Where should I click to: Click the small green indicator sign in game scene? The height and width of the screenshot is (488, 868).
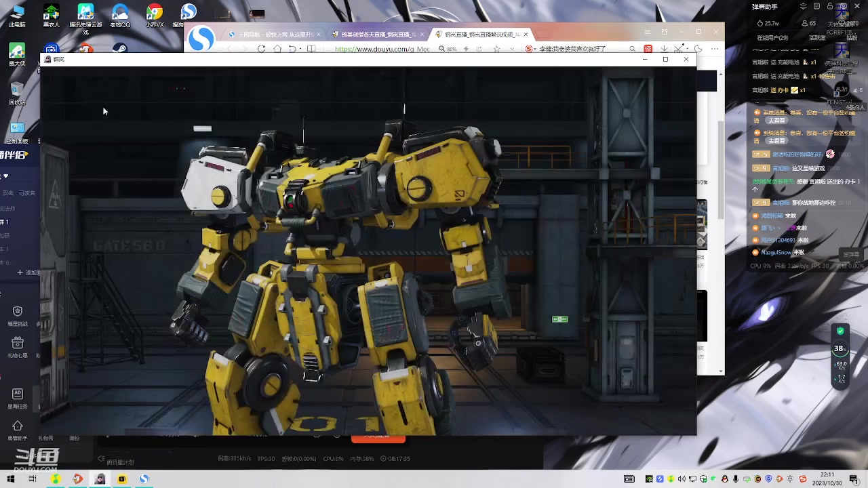[560, 319]
